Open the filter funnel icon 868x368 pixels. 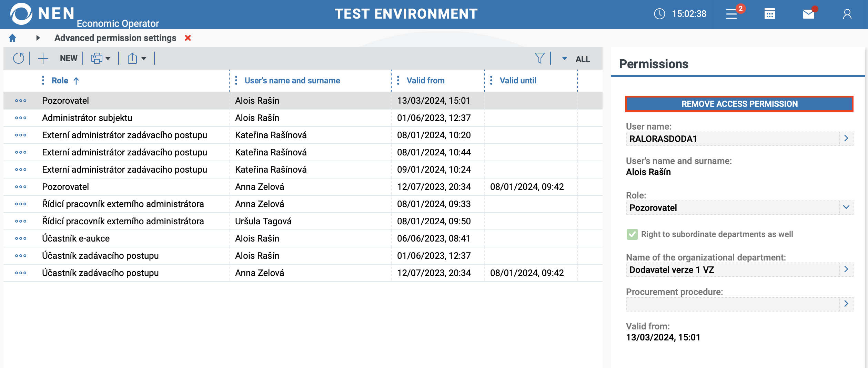click(x=539, y=58)
